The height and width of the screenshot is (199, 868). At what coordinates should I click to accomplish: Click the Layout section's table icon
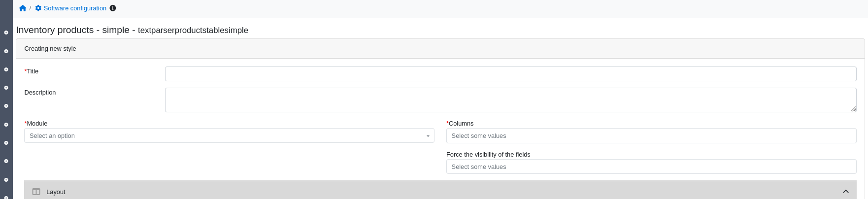pos(36,192)
